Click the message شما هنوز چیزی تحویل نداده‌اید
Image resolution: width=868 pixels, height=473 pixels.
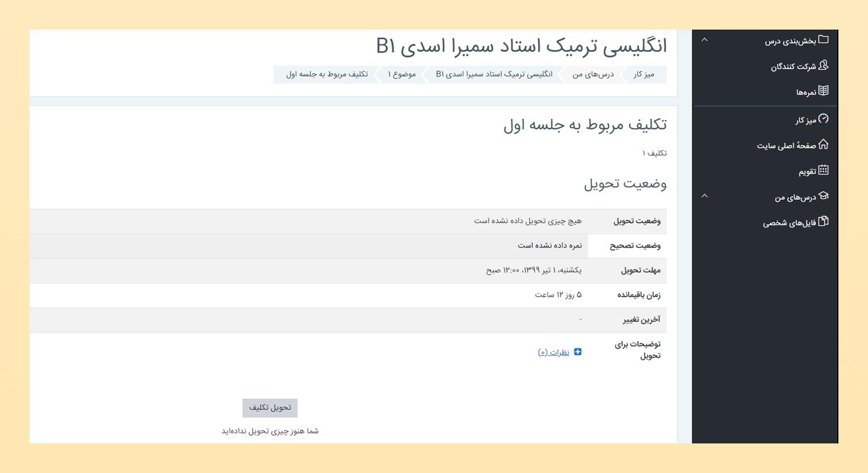coord(270,431)
